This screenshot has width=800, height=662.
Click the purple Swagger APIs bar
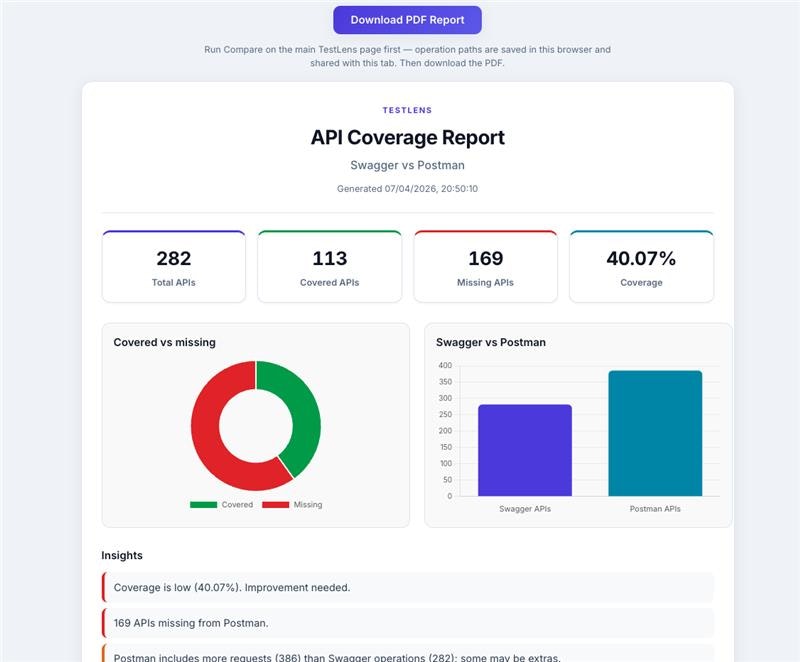pos(525,450)
